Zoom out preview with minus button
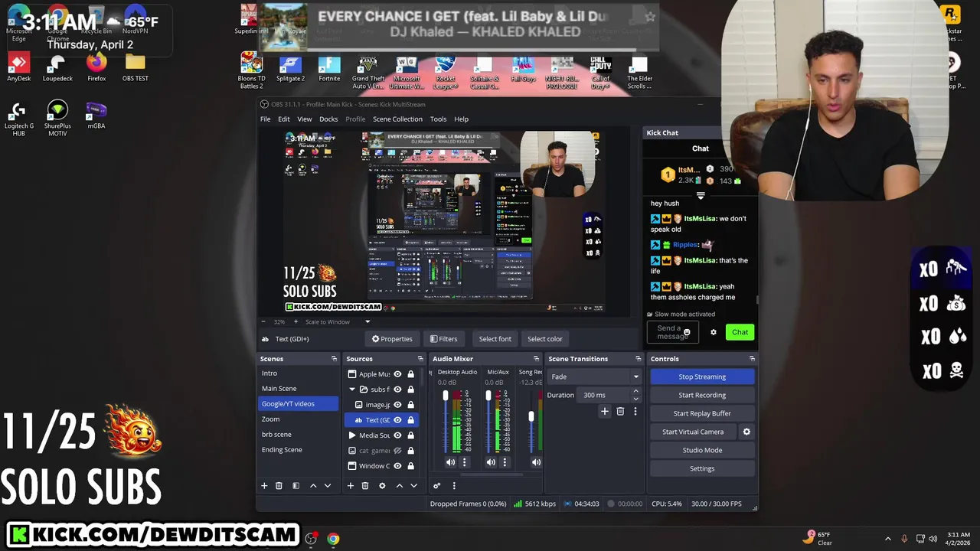This screenshot has height=551, width=980. pos(263,321)
